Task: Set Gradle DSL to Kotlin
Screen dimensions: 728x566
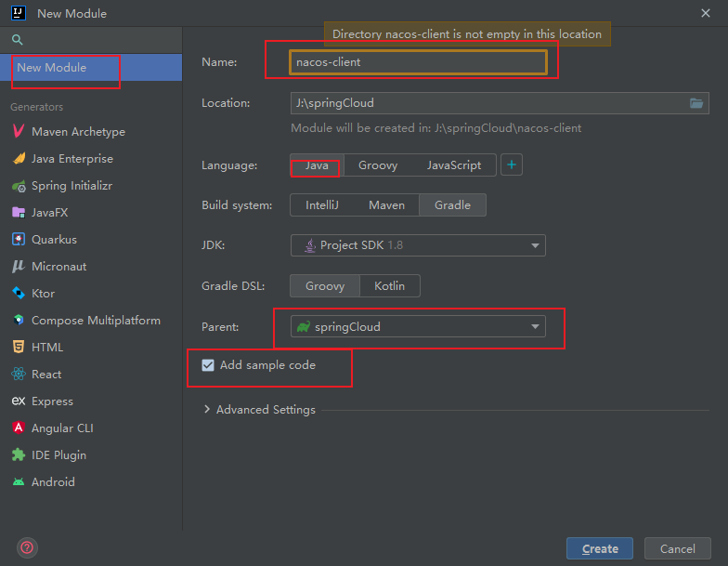Action: [x=390, y=286]
